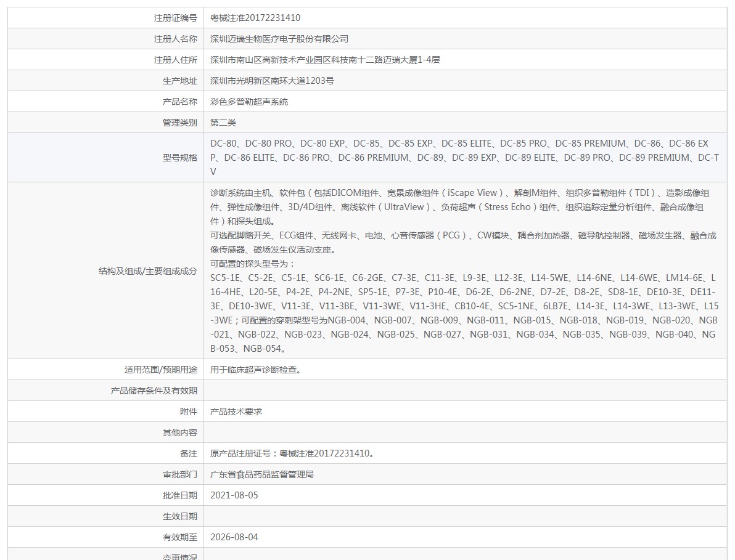This screenshot has width=735, height=560.
Task: Click the 适用范围/预期用途 label
Action: 160,370
